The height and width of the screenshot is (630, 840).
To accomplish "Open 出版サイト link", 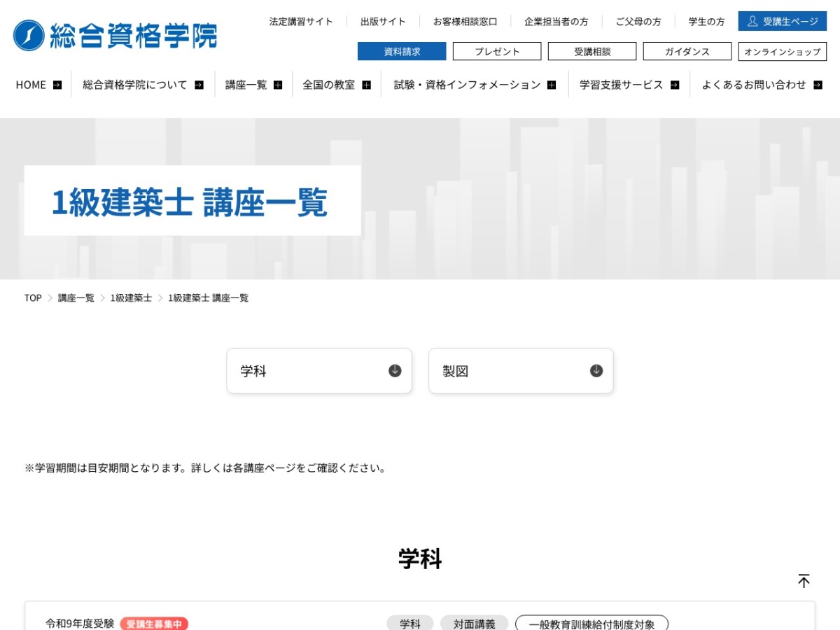I will [x=383, y=22].
